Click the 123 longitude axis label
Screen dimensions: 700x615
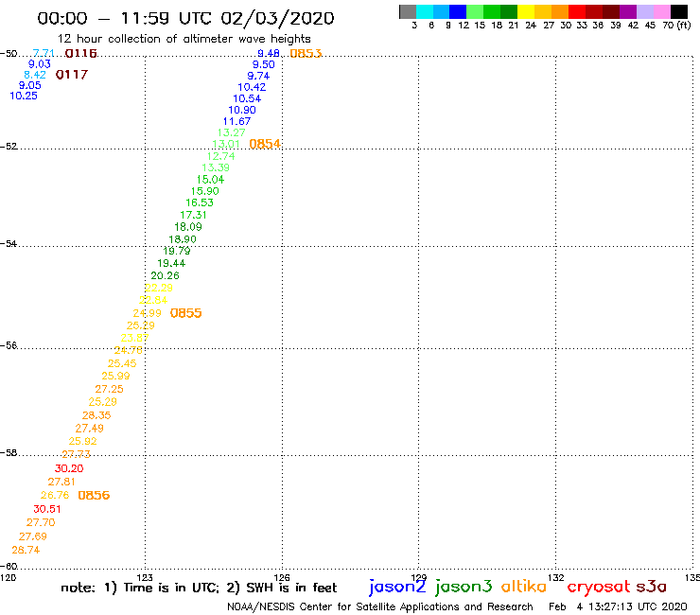[145, 577]
